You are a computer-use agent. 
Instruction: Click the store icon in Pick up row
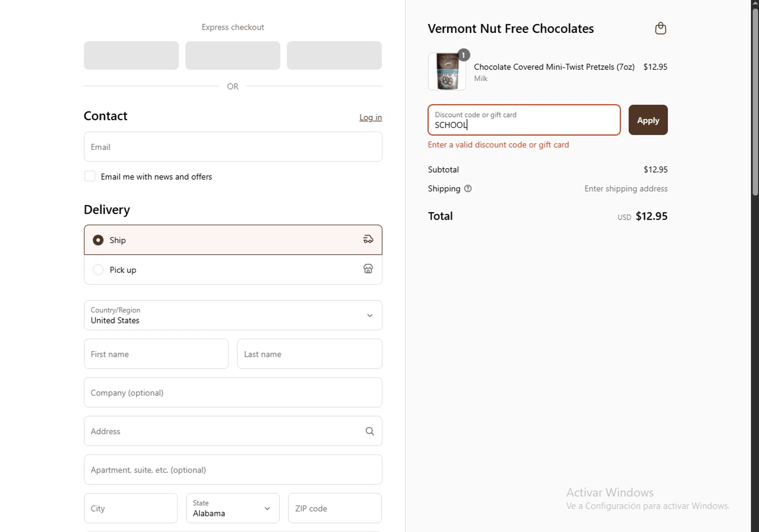coord(368,269)
